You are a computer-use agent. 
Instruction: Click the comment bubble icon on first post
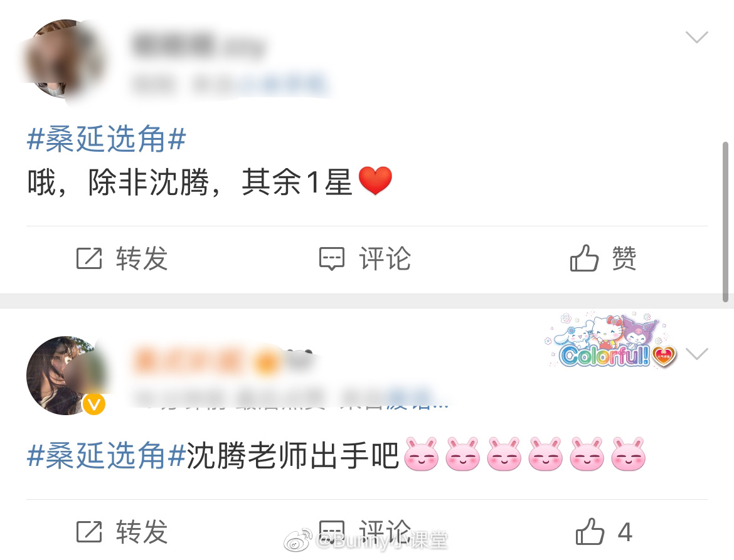(332, 259)
